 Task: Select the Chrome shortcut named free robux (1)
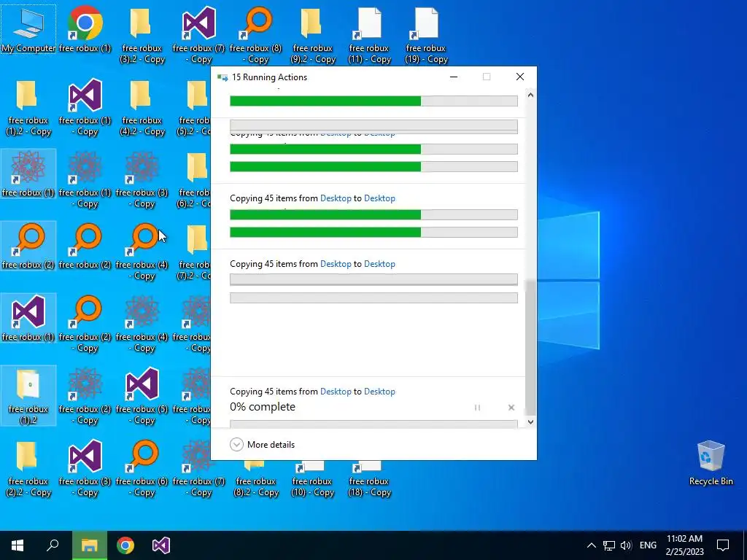click(x=85, y=29)
